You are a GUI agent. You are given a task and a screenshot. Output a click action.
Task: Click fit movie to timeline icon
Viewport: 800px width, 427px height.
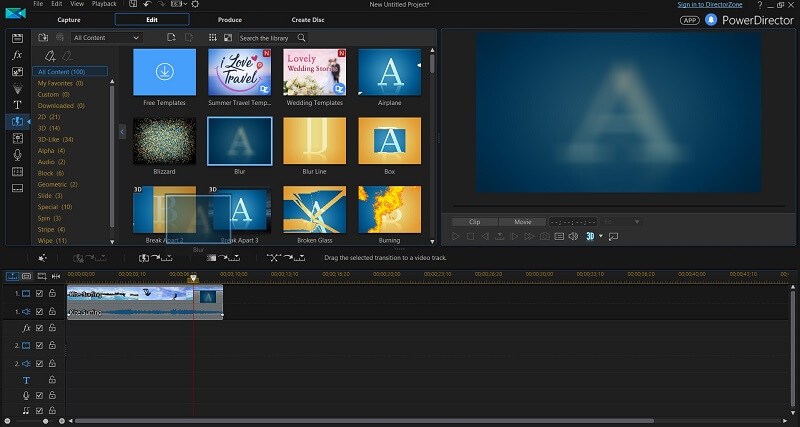pyautogui.click(x=56, y=276)
